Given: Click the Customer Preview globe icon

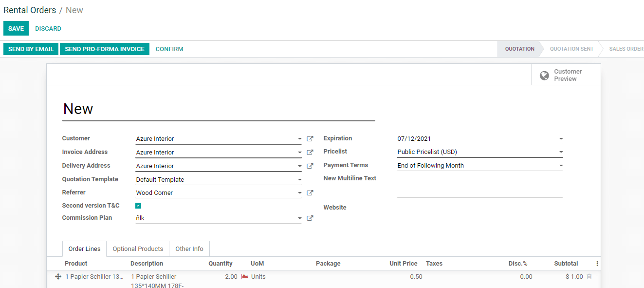Looking at the screenshot, I should (545, 76).
